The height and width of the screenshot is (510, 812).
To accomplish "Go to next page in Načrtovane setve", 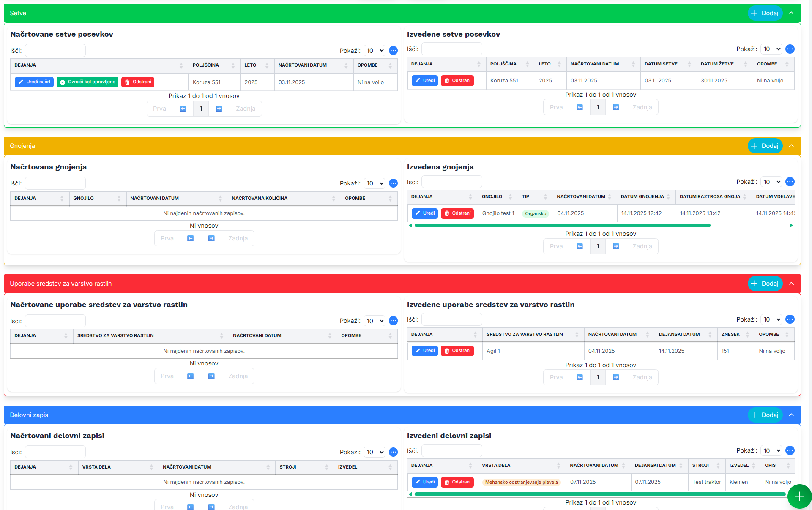I will point(219,109).
